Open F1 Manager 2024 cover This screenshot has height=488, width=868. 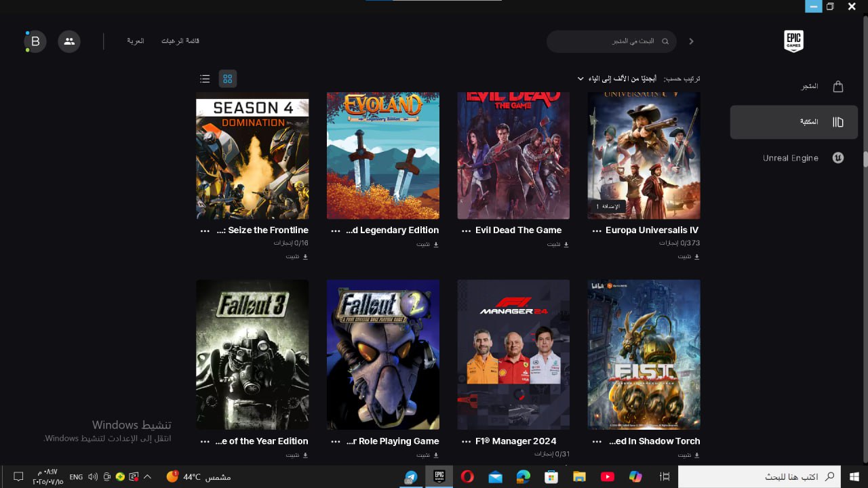(513, 354)
